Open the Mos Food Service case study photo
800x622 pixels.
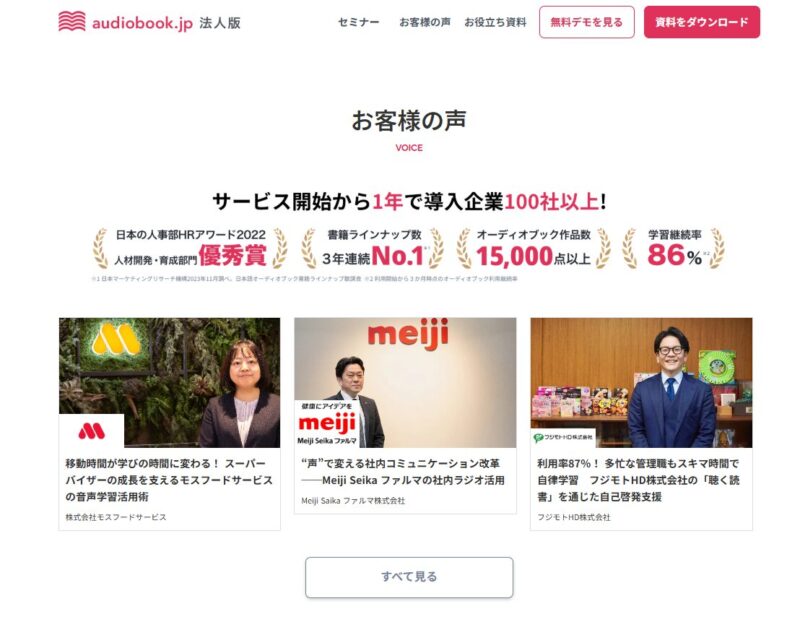coord(169,382)
